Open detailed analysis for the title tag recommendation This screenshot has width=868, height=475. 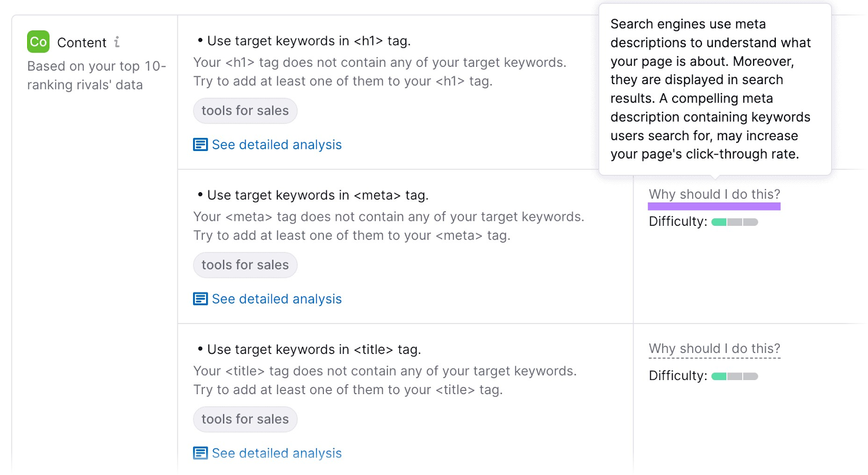[276, 453]
